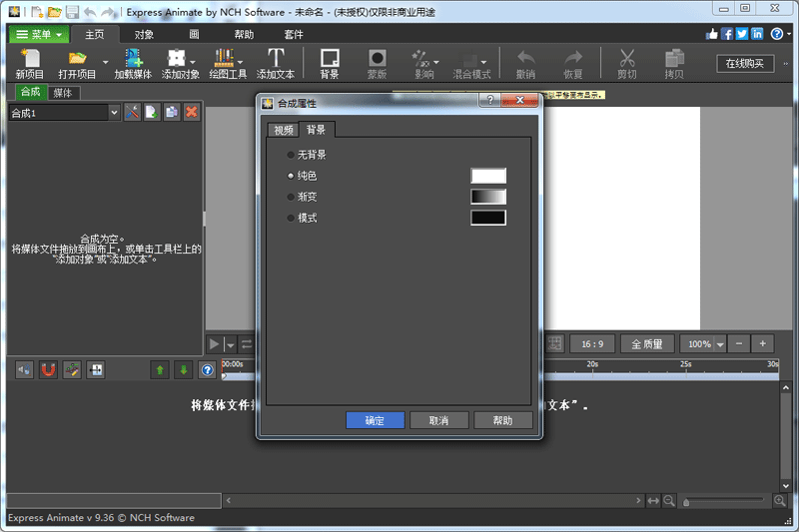Pick the white solid color swatch
Image resolution: width=799 pixels, height=532 pixels.
[488, 176]
